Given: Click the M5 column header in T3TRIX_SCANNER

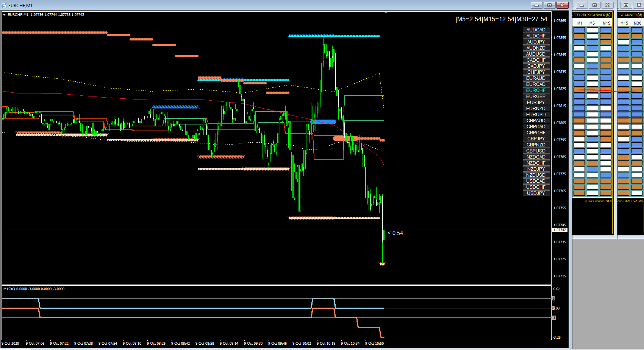Looking at the screenshot, I should pos(592,23).
